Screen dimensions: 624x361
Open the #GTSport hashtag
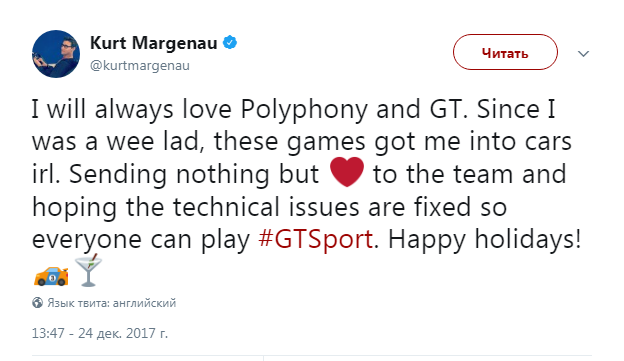click(x=316, y=239)
